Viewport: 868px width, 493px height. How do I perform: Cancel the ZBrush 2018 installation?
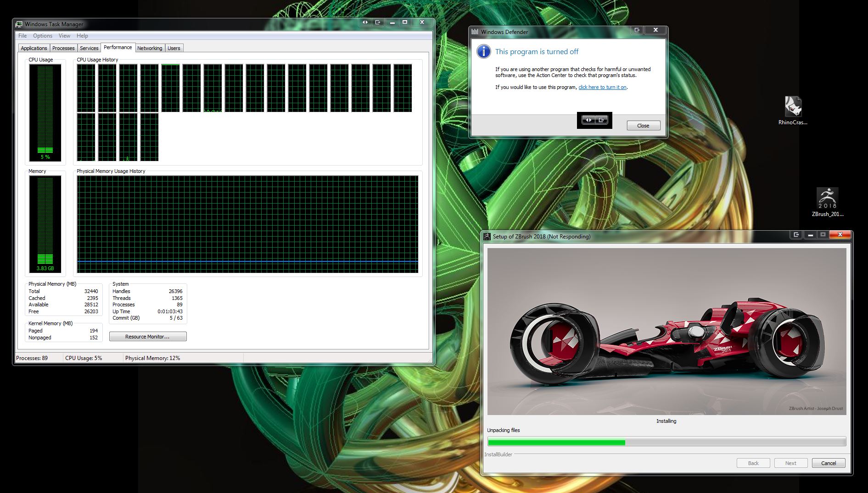(x=829, y=463)
